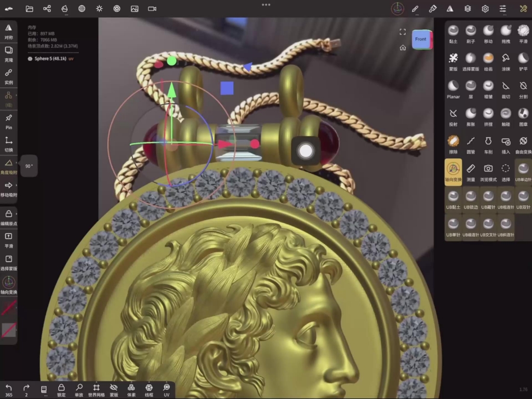Open the background image menu
Viewport: 532px width, 399px height.
click(135, 9)
